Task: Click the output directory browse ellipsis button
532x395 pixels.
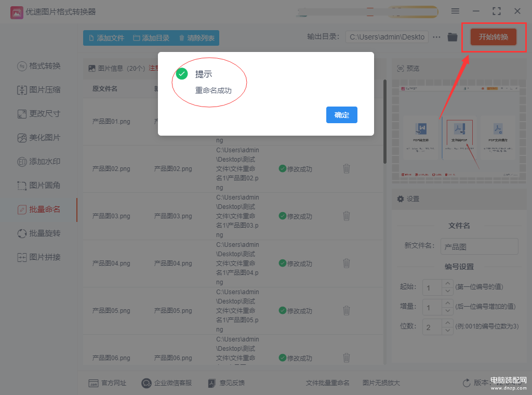Action: coord(436,37)
